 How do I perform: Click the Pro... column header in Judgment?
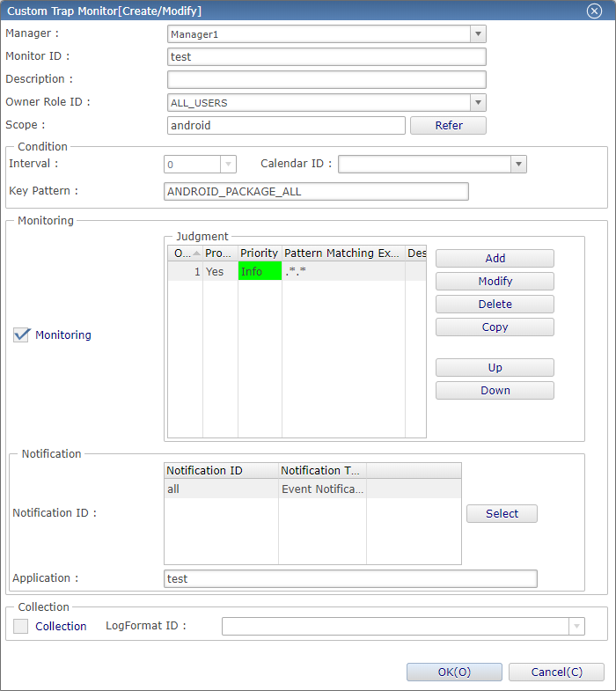[220, 254]
